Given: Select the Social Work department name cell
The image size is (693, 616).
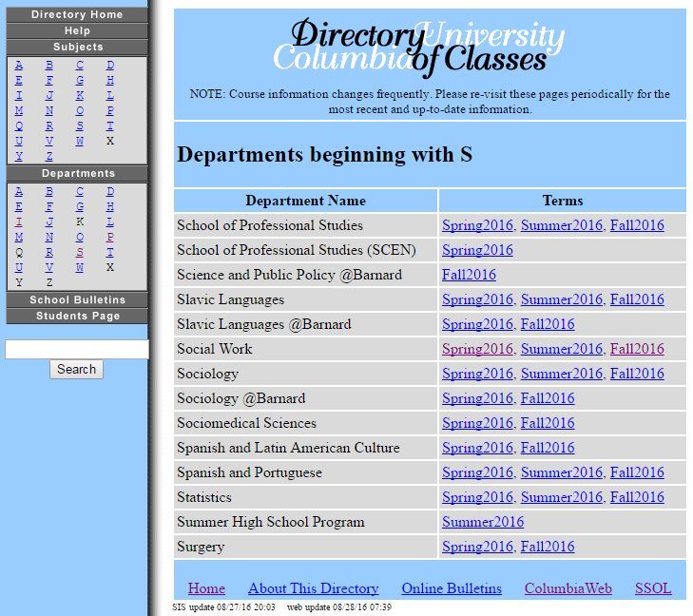Looking at the screenshot, I should [305, 349].
